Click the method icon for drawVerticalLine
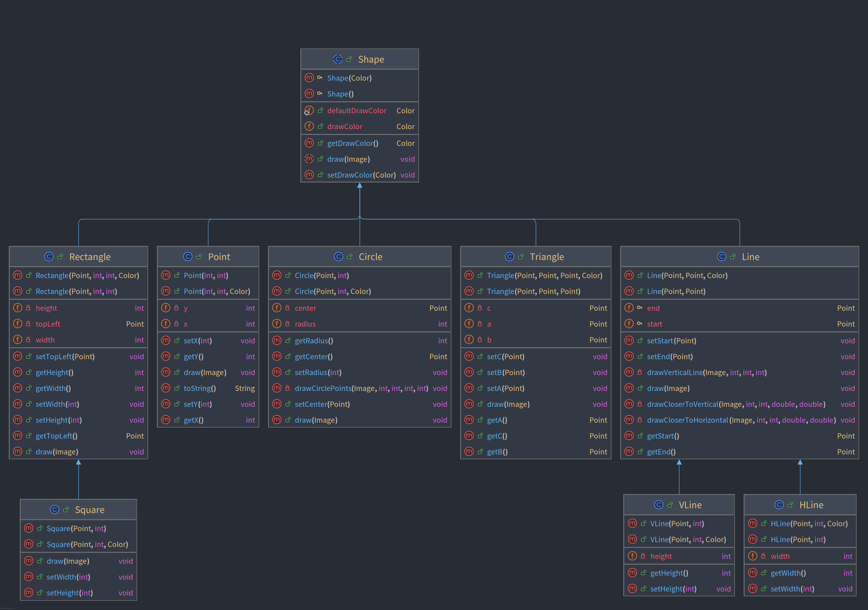This screenshot has width=868, height=610. click(x=629, y=372)
